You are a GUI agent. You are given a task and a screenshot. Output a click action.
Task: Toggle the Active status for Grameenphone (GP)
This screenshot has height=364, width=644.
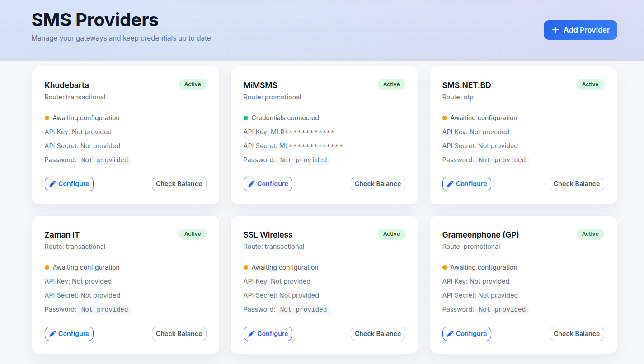(590, 234)
